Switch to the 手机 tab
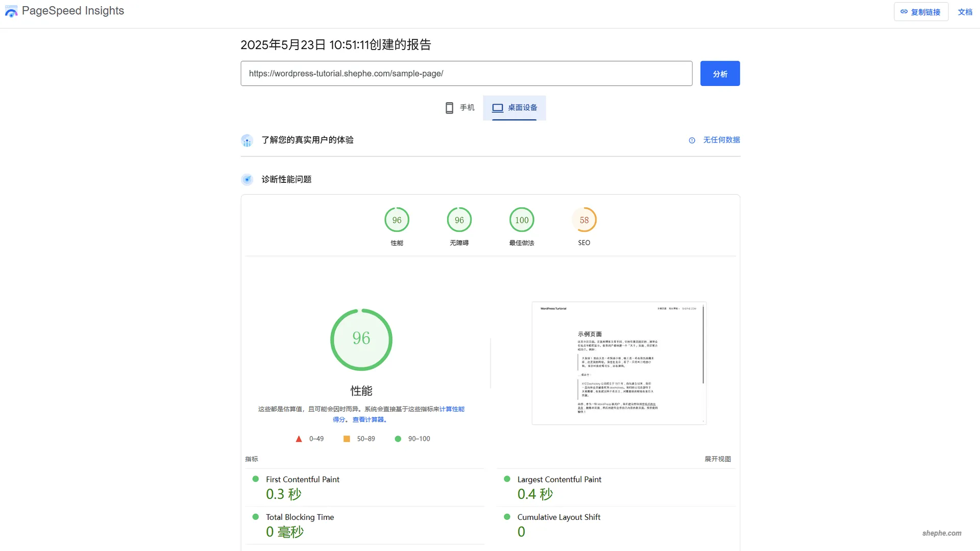980x551 pixels. coord(459,108)
